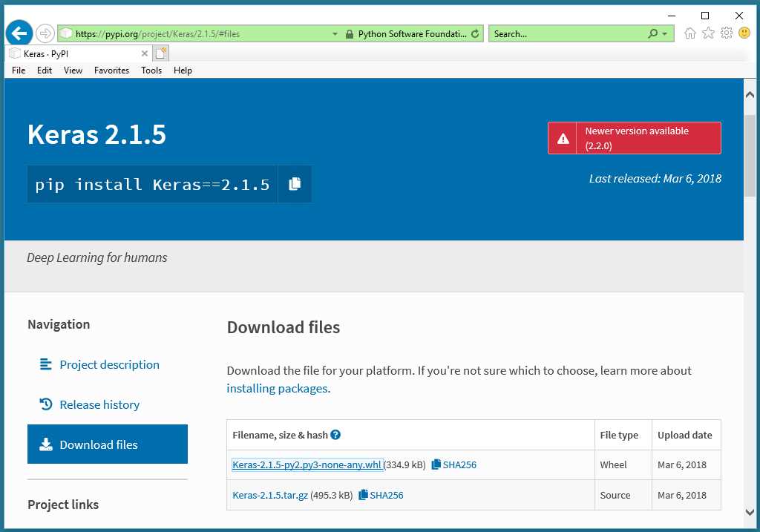The image size is (760, 532).
Task: Click the padlock icon in the address bar
Action: point(348,33)
